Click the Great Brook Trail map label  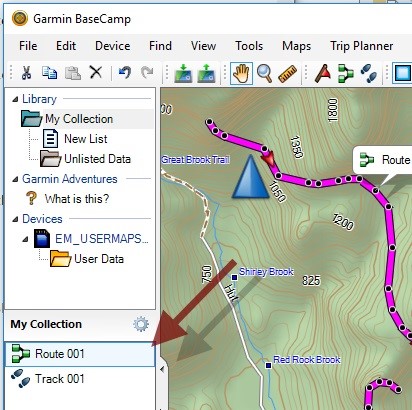195,160
